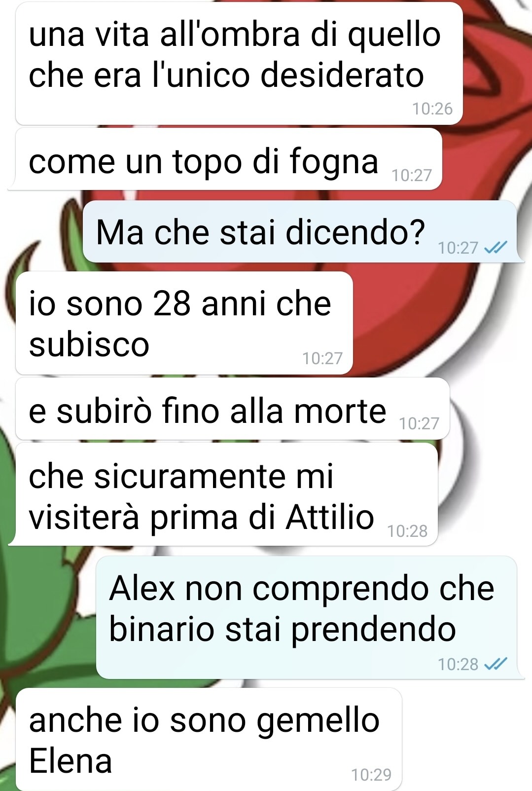Select the 'anche io sono gemello Elena' message
The width and height of the screenshot is (532, 791).
[x=209, y=739]
